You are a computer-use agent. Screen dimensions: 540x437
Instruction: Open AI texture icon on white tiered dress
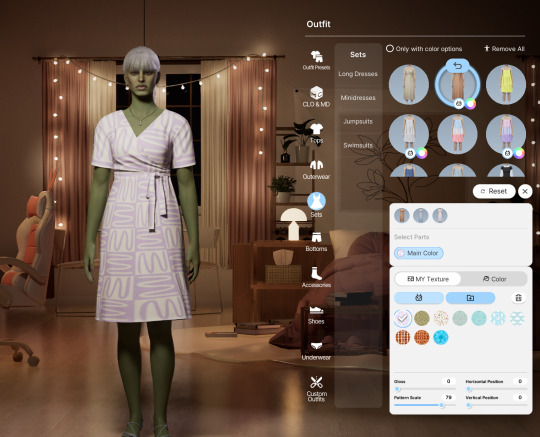[410, 153]
